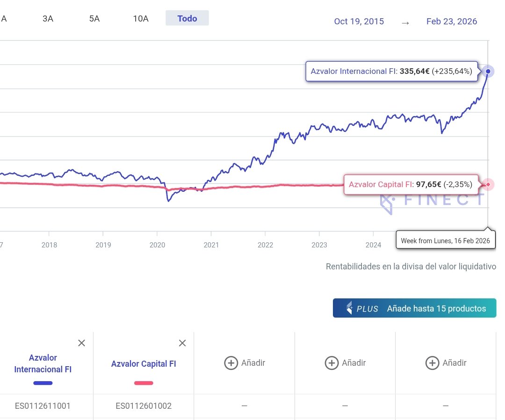Click the 2022 axis label

[266, 245]
